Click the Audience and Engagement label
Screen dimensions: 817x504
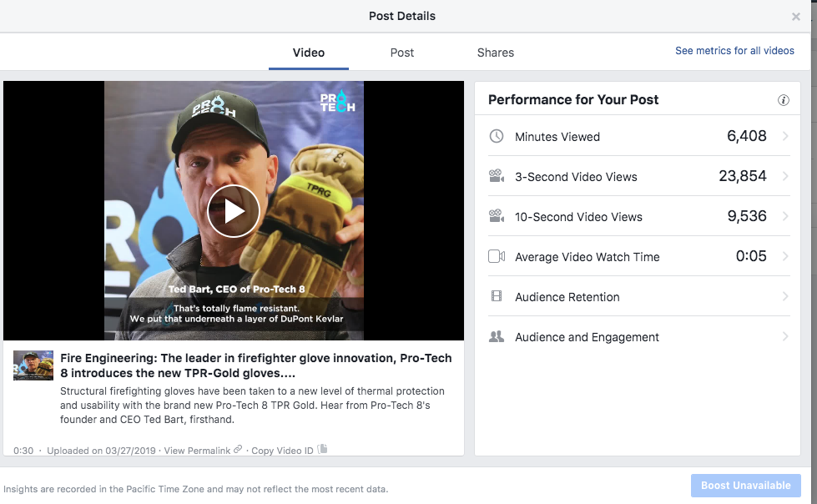coord(587,337)
